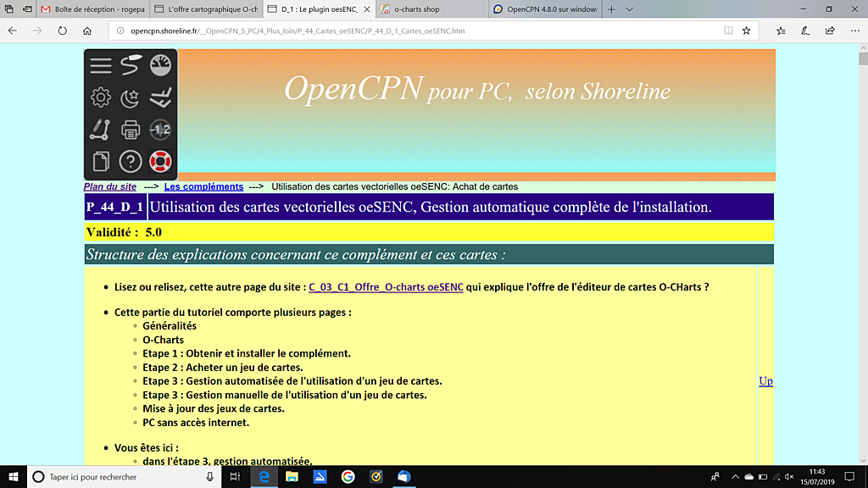Open the Les compléments link
Screen dimensions: 868x488
click(203, 187)
